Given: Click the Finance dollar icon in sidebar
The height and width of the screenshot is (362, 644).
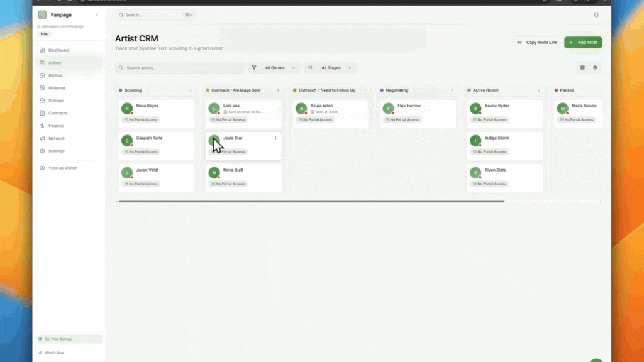Looking at the screenshot, I should point(42,126).
